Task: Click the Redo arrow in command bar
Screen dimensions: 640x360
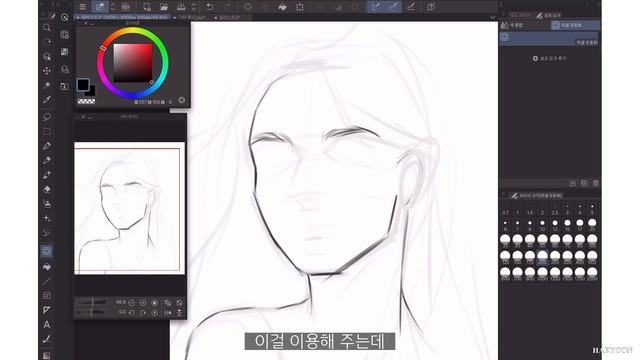Action: point(228,7)
